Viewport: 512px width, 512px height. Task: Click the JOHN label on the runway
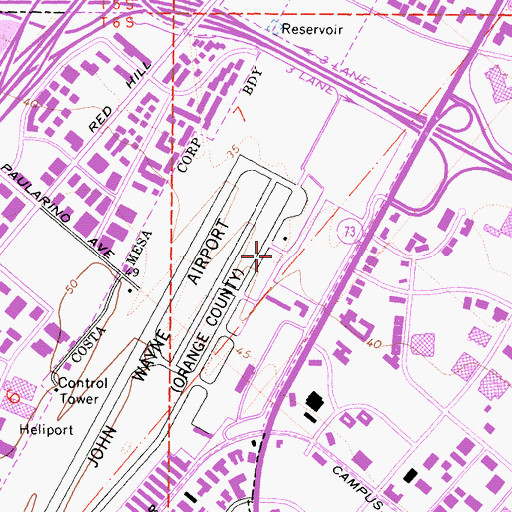tap(102, 447)
